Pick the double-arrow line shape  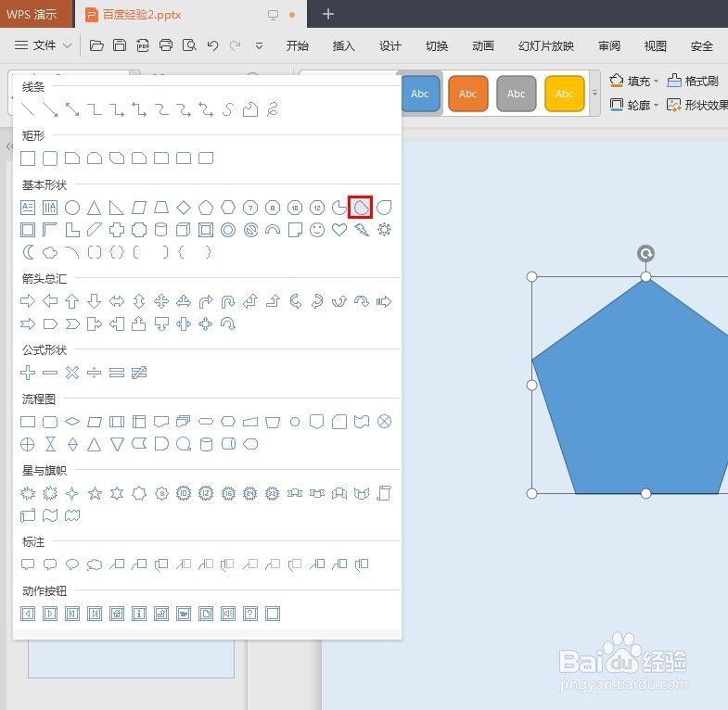72,109
